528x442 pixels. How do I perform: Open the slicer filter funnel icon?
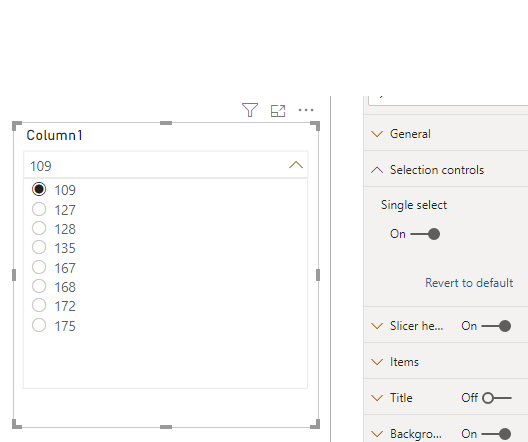[250, 110]
